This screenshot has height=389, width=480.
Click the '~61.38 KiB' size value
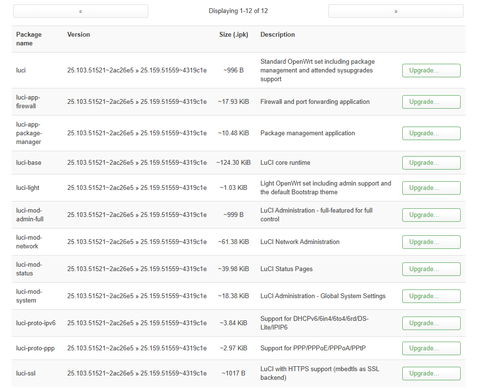(233, 242)
